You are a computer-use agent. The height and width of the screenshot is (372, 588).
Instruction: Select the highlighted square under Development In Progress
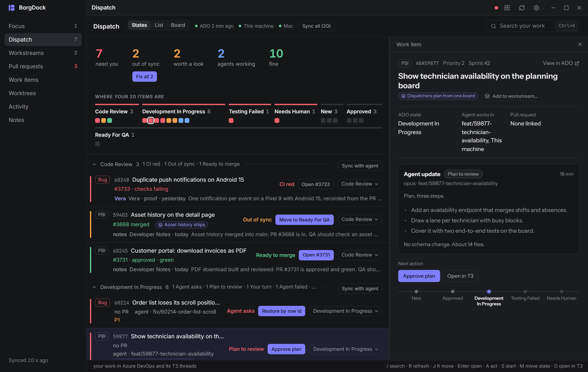pyautogui.click(x=151, y=120)
